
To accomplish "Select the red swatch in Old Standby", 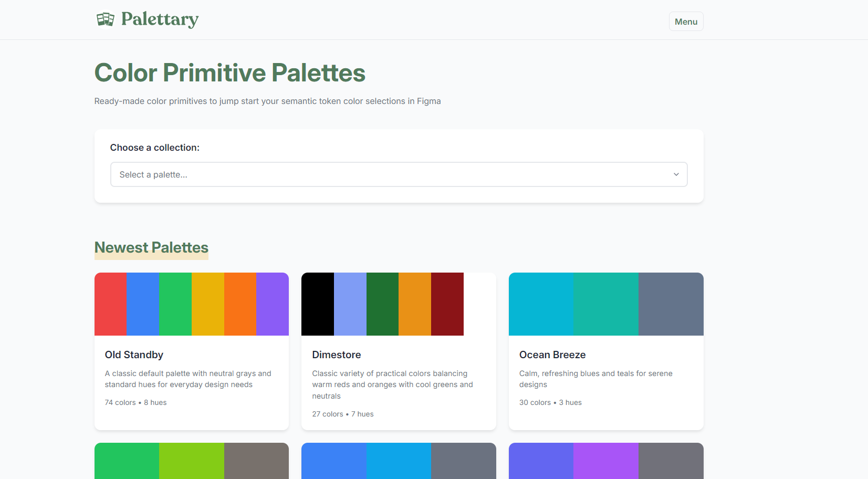I will coord(110,304).
